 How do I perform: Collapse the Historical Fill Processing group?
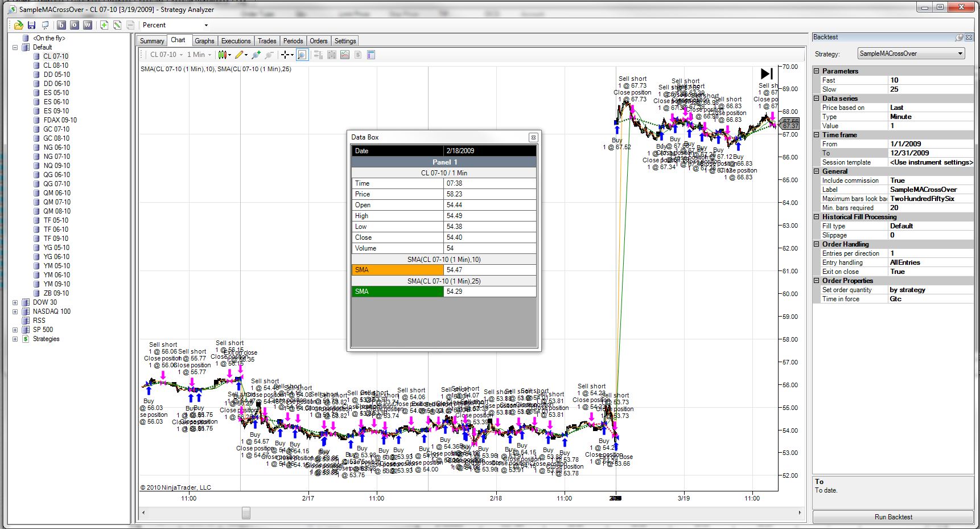tap(817, 217)
